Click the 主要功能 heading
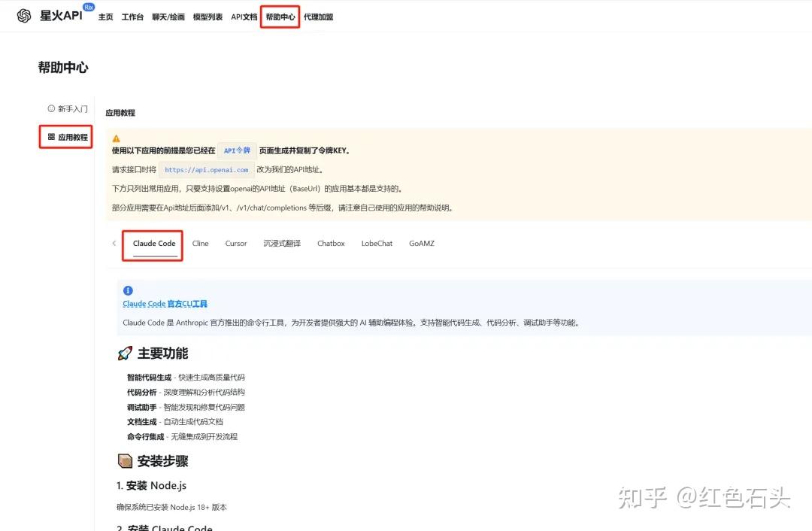 pyautogui.click(x=162, y=353)
